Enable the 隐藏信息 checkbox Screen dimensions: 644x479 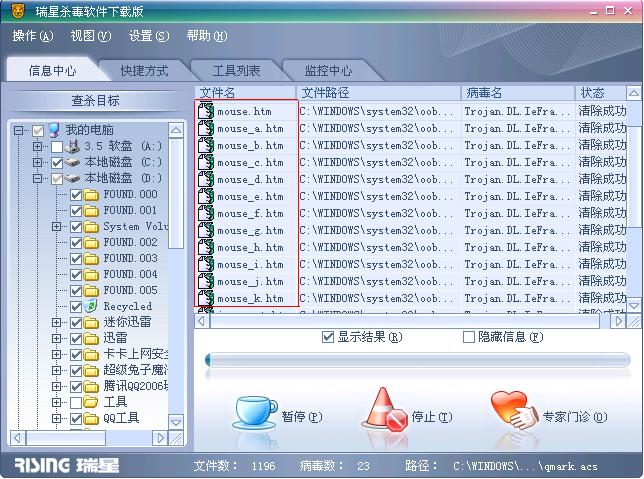469,337
